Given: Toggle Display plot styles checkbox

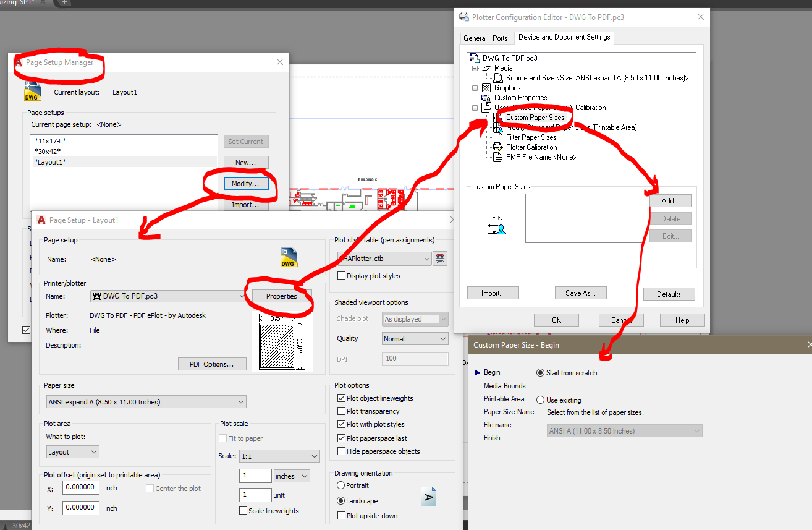Looking at the screenshot, I should coord(342,276).
